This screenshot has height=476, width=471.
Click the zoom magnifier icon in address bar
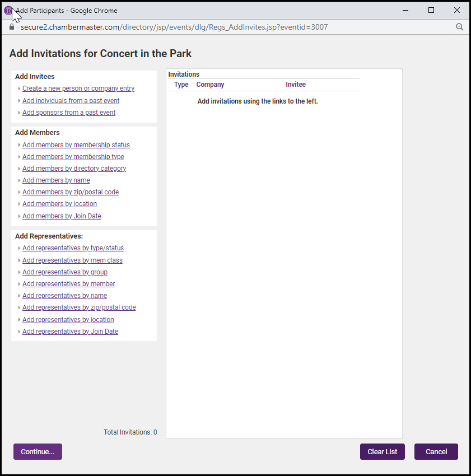click(x=459, y=27)
